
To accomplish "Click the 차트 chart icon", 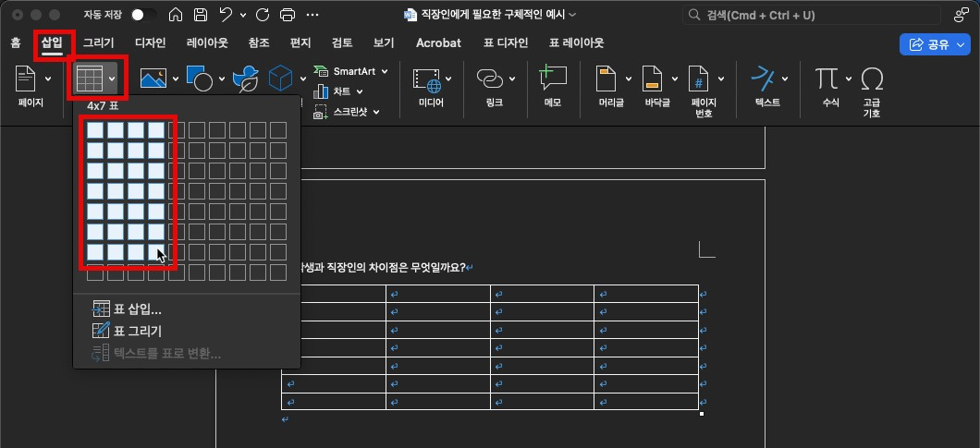I will 321,91.
